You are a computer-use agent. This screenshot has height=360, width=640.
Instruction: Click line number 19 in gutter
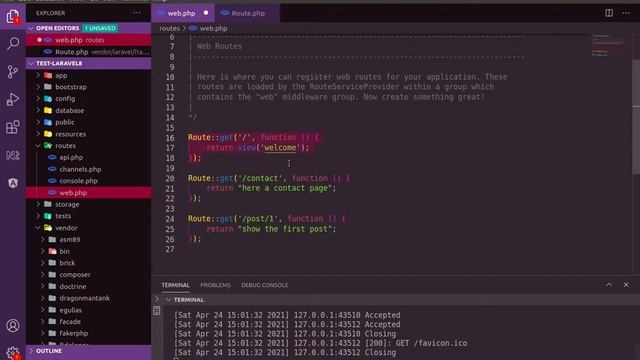pyautogui.click(x=170, y=168)
